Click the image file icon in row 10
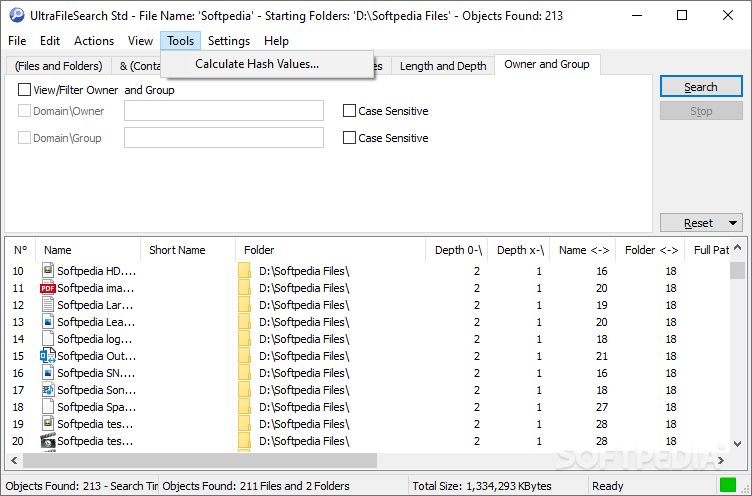752x496 pixels. [47, 270]
